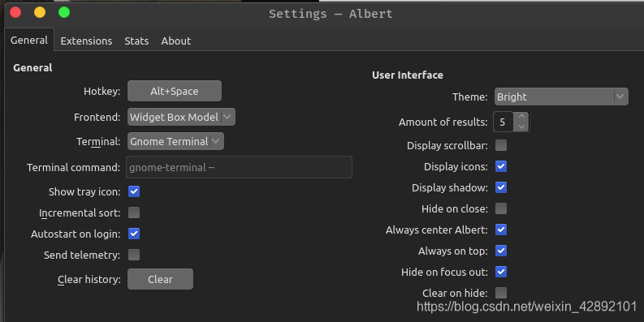Decrease amount of results with down arrow
Screen dimensions: 644x322
pyautogui.click(x=521, y=127)
